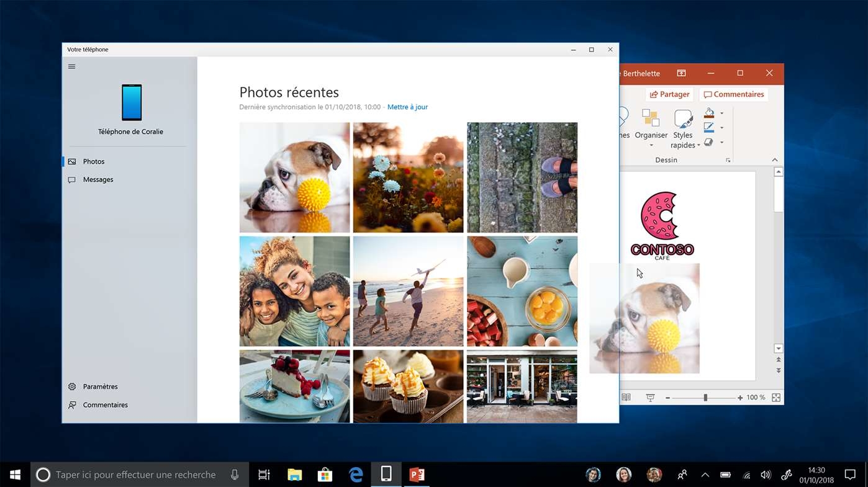Select the cupcakes photo thumbnail
Viewport: 868px width, 487px height.
click(408, 386)
